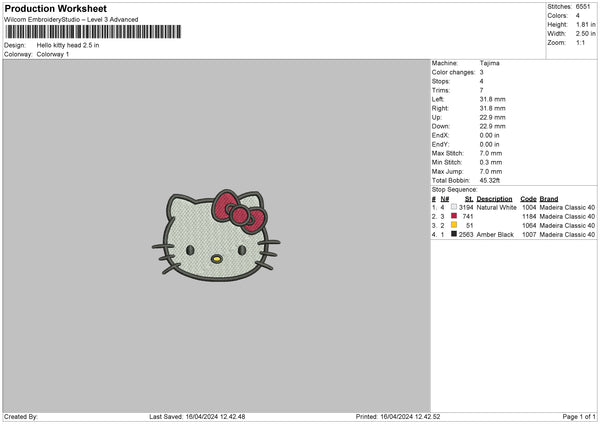Click stitch count 3194 in row 1
This screenshot has height=424, width=600.
[466, 207]
